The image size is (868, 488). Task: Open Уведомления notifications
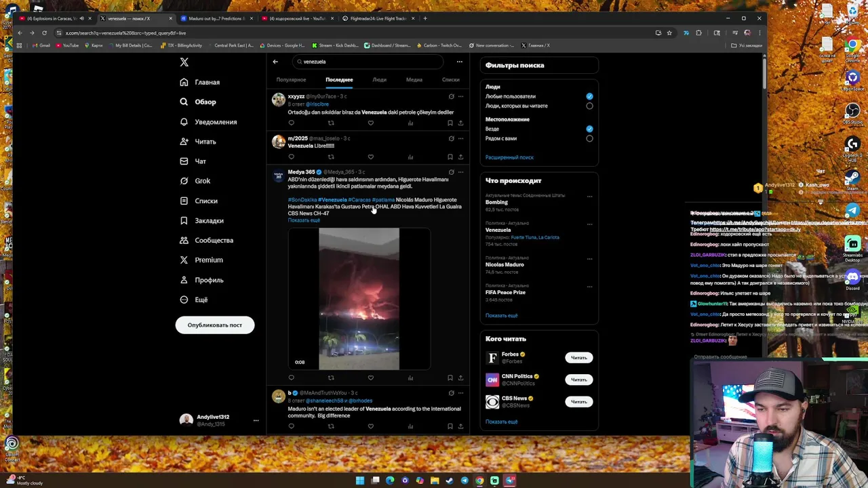(x=208, y=122)
